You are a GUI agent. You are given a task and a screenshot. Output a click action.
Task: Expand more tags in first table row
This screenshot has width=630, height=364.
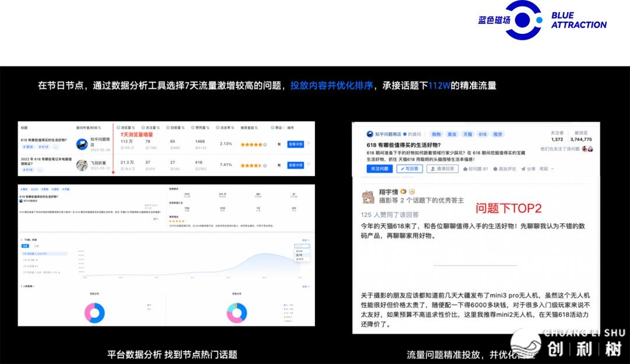(x=56, y=147)
